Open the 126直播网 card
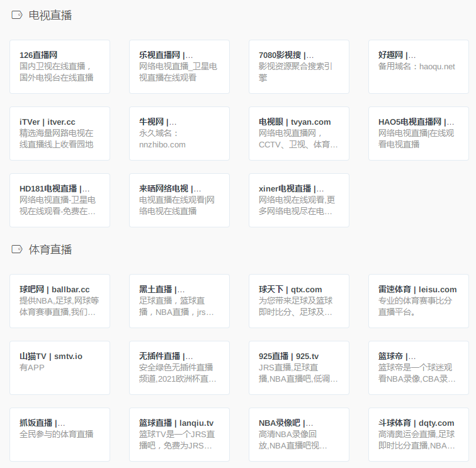Viewport: 476px width, 468px height. (x=60, y=67)
